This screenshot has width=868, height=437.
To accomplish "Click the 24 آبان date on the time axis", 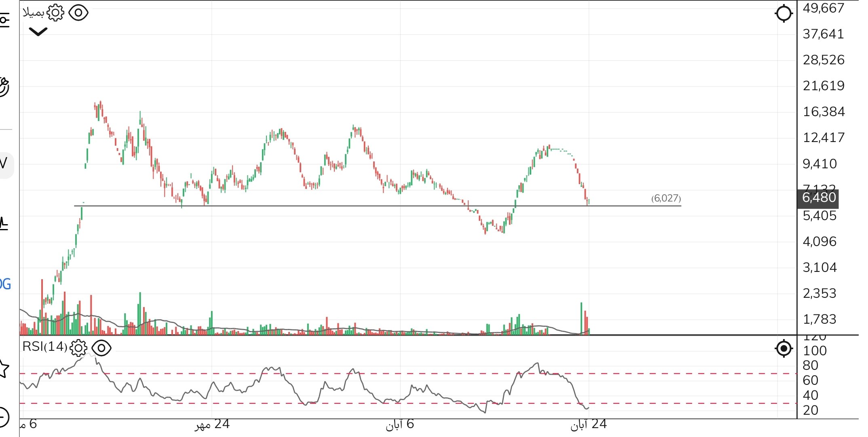I will 589,424.
